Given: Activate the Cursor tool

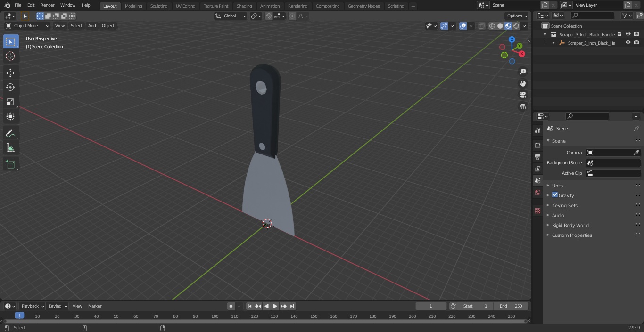Looking at the screenshot, I should point(10,56).
